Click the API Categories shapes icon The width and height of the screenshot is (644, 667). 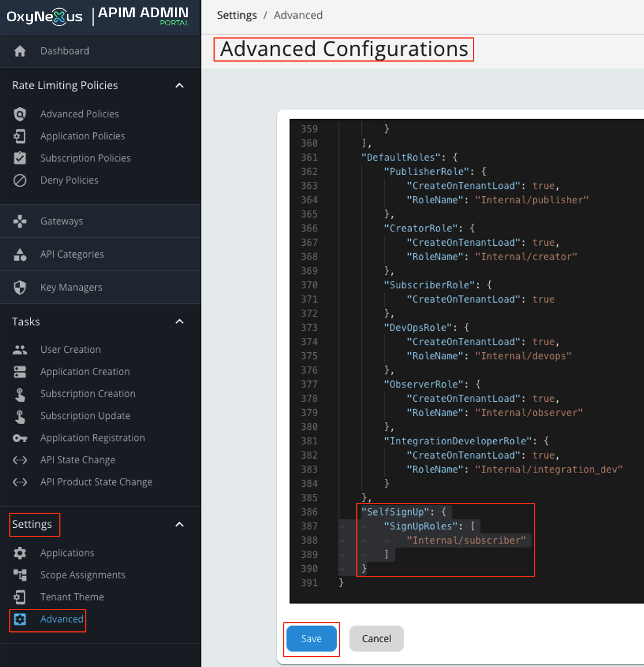point(20,254)
